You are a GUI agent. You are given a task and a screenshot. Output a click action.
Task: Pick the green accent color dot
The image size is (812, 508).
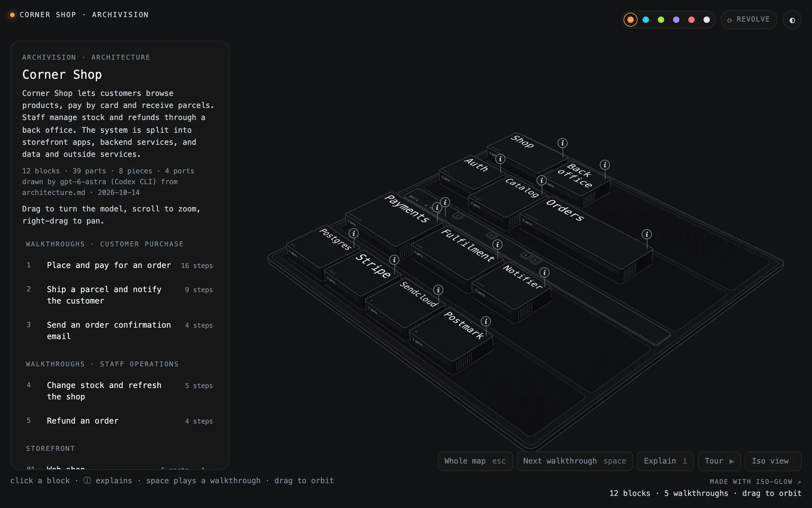pos(661,20)
